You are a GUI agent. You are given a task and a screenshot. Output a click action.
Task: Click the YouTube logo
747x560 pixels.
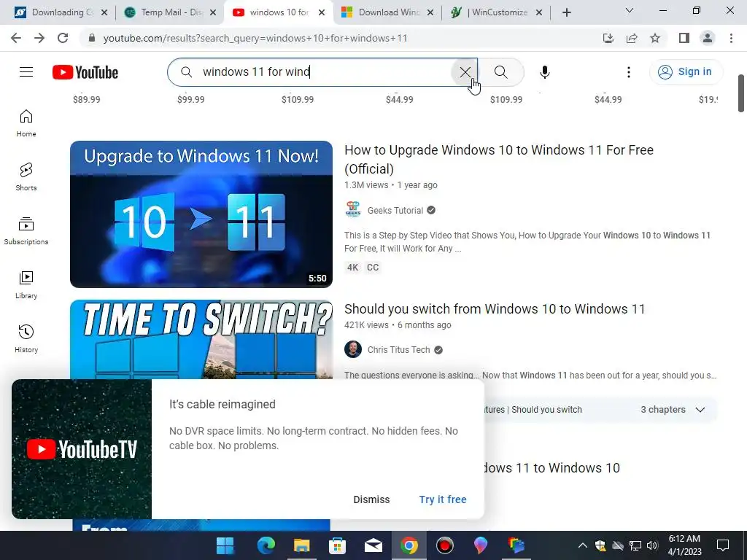point(85,72)
